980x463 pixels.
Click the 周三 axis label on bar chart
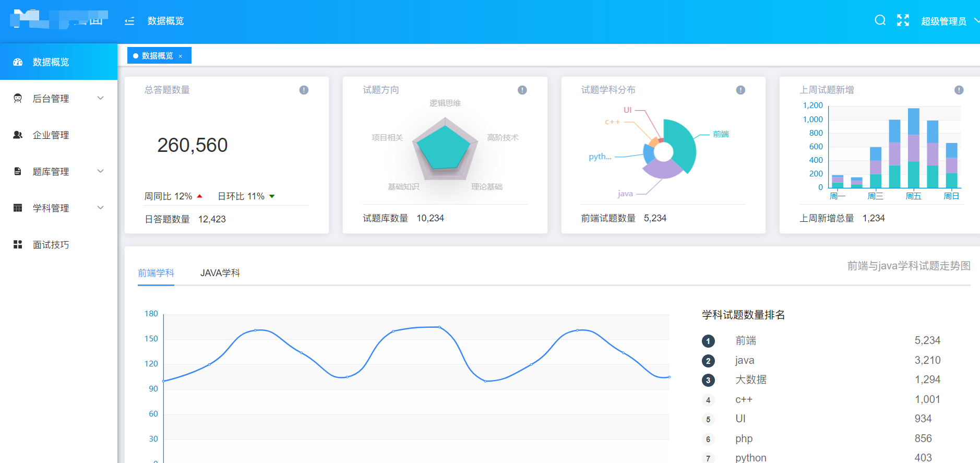(x=875, y=196)
